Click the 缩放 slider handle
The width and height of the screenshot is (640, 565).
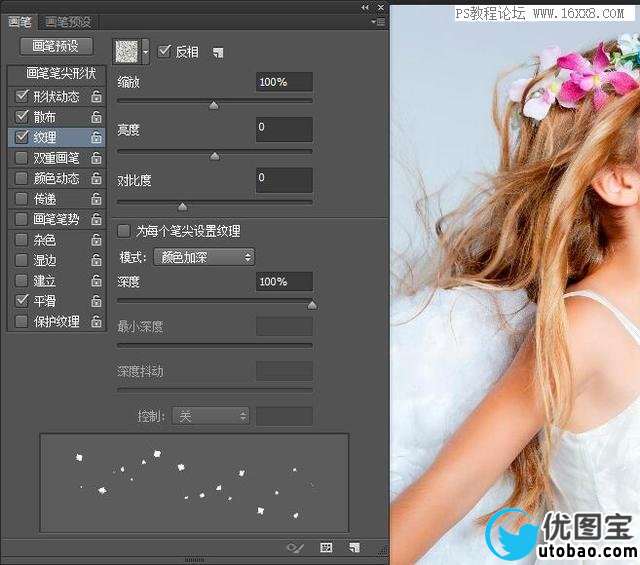tap(213, 106)
